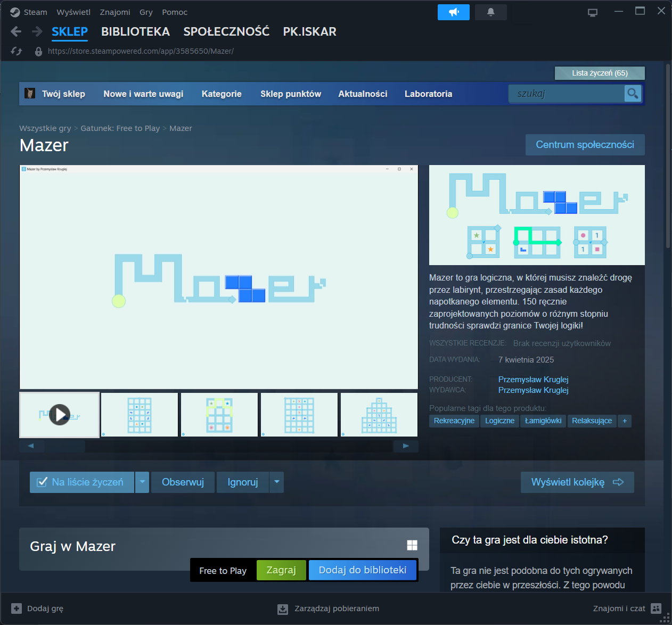
Task: Switch to Big Picture display mode icon
Action: (x=593, y=12)
